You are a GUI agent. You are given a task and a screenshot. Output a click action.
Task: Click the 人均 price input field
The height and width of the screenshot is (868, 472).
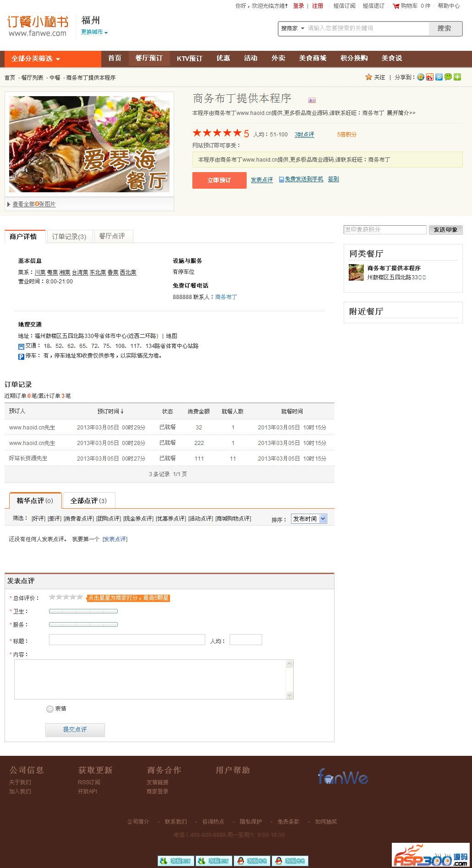[246, 640]
